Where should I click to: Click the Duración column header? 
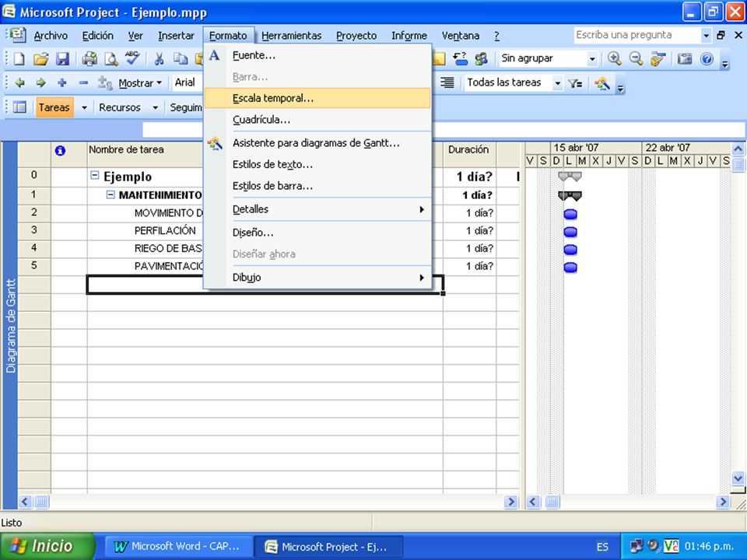point(469,154)
